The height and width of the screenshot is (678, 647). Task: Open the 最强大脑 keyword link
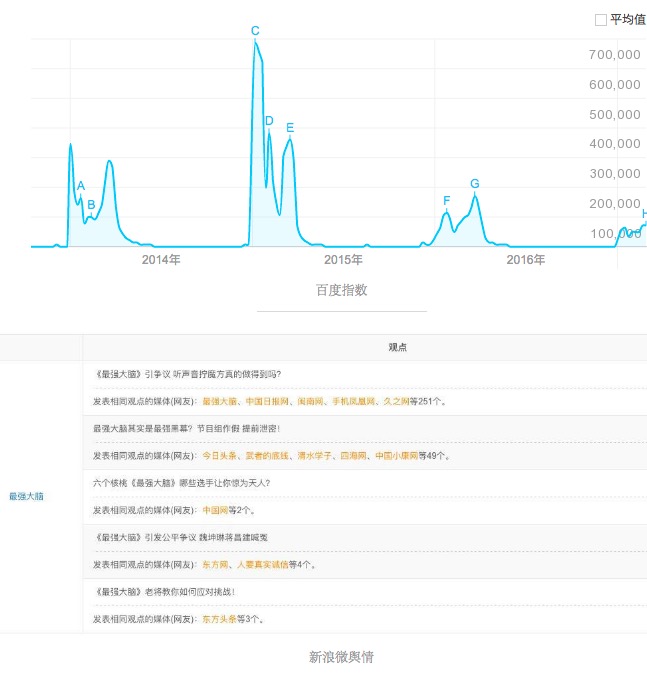point(26,496)
